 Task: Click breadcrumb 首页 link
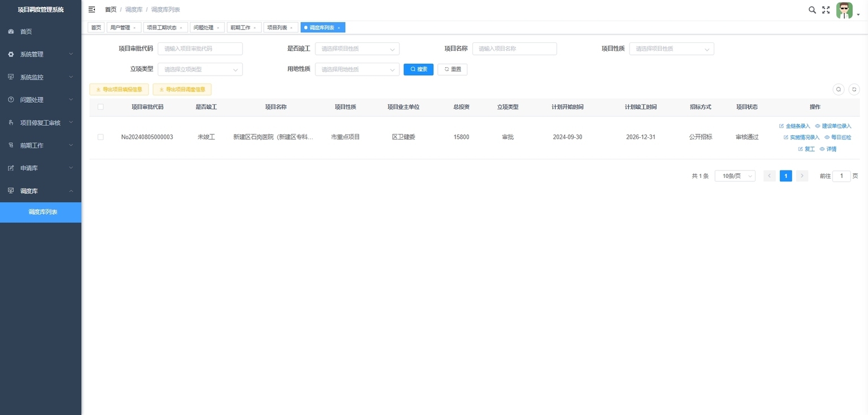point(111,10)
